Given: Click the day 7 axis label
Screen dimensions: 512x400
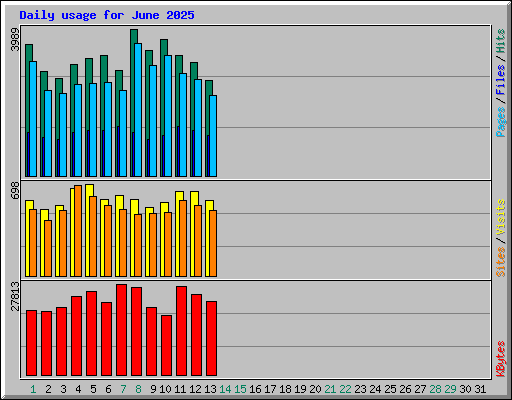Looking at the screenshot, I should 123,389.
